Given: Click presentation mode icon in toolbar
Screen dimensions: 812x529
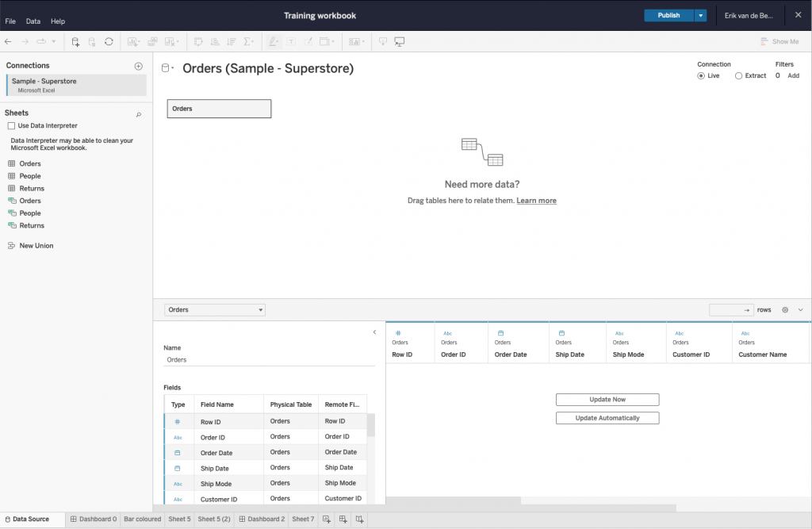Looking at the screenshot, I should point(400,41).
